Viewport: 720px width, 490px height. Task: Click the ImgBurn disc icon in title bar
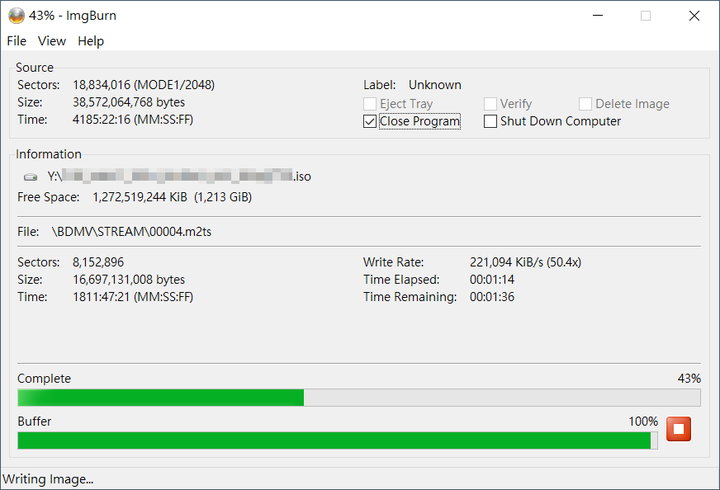pyautogui.click(x=17, y=16)
